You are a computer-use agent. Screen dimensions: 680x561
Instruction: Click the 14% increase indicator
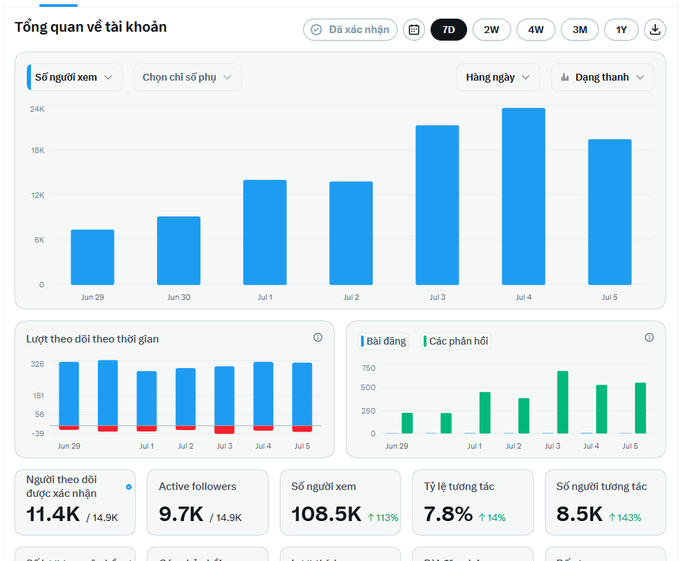[492, 518]
